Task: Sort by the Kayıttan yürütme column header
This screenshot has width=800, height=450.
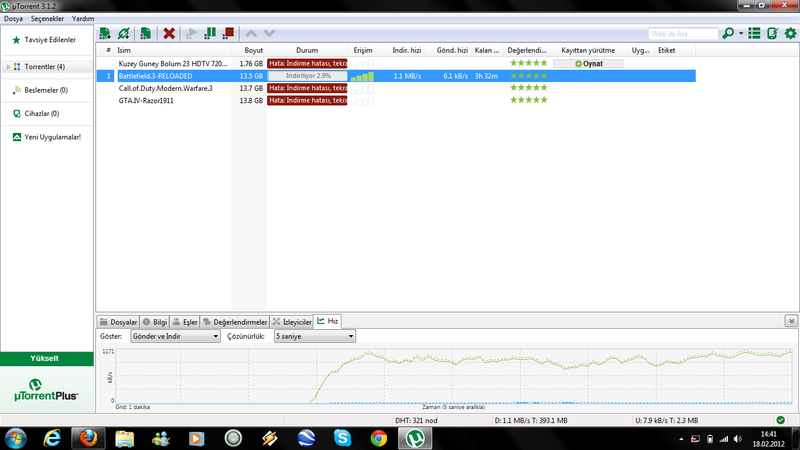Action: pyautogui.click(x=588, y=51)
